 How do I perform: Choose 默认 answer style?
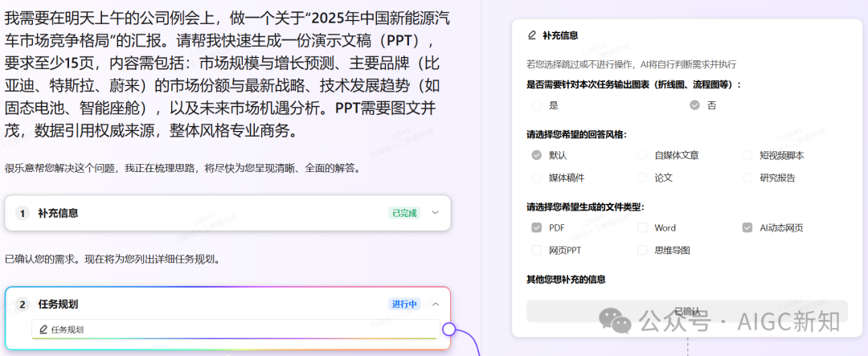pyautogui.click(x=536, y=156)
